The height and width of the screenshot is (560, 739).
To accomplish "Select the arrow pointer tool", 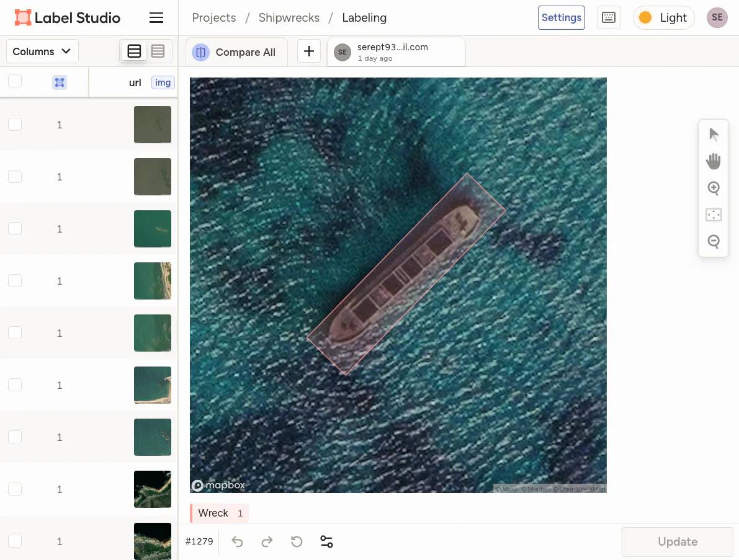I will click(x=714, y=135).
